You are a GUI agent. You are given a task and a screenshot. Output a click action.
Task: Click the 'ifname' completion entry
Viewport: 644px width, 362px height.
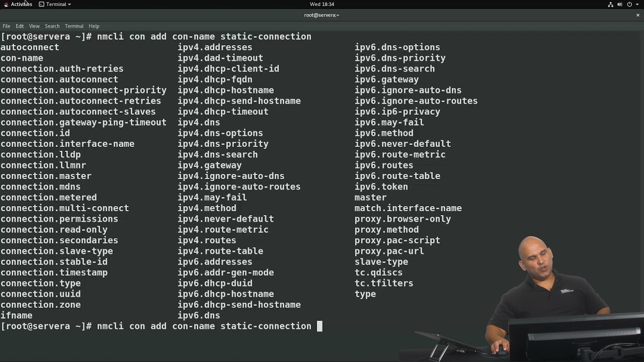[16, 316]
